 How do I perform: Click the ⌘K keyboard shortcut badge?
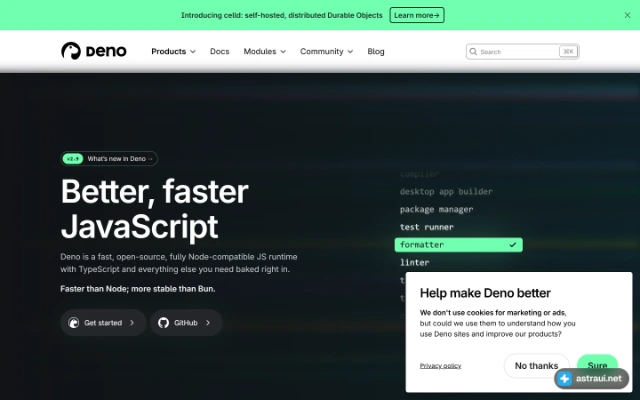click(x=568, y=51)
